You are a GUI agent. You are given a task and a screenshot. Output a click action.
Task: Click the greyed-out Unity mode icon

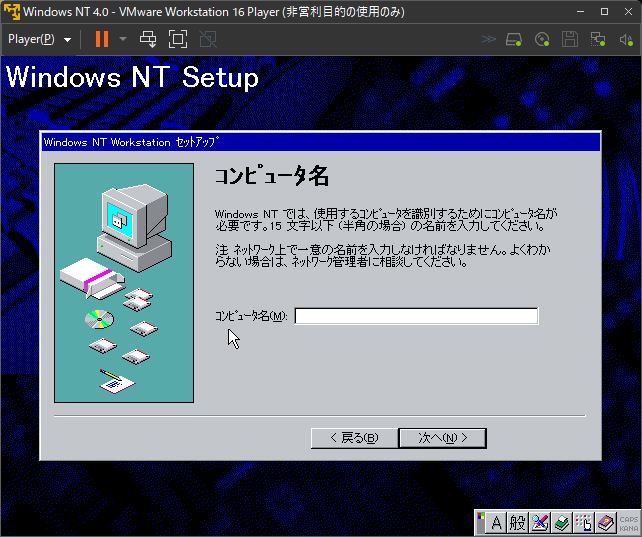[208, 39]
